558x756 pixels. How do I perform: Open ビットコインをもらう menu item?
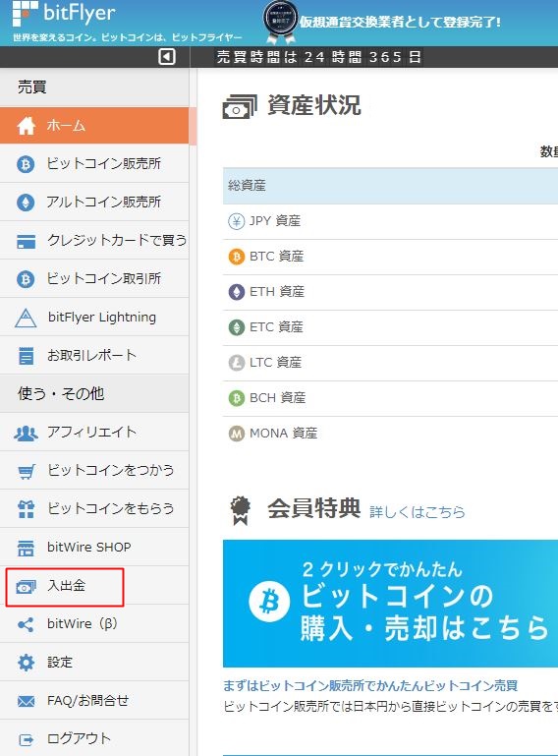pos(94,508)
